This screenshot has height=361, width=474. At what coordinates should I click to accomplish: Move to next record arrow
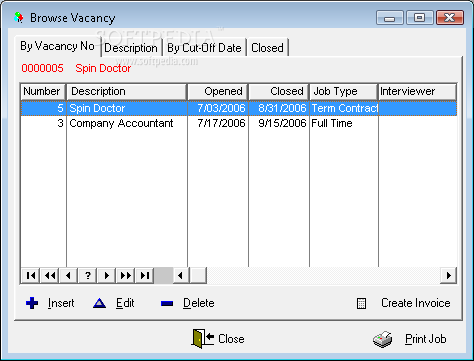(107, 276)
